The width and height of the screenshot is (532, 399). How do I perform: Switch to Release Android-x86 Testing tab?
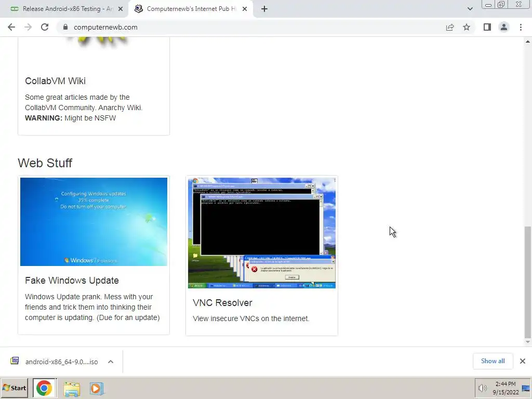point(64,9)
